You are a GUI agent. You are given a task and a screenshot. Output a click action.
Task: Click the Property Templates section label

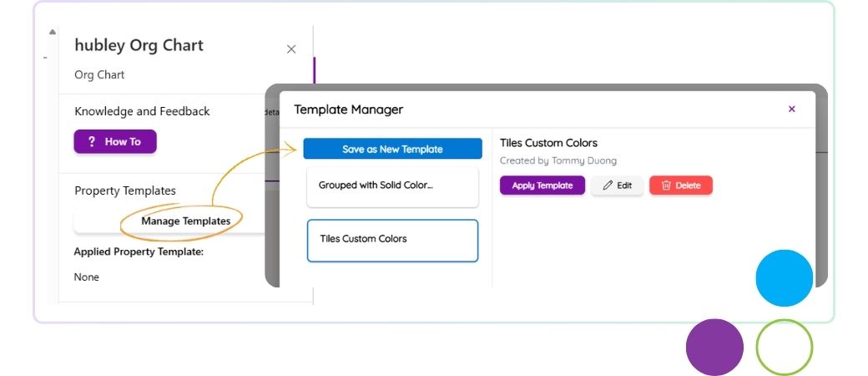point(125,191)
